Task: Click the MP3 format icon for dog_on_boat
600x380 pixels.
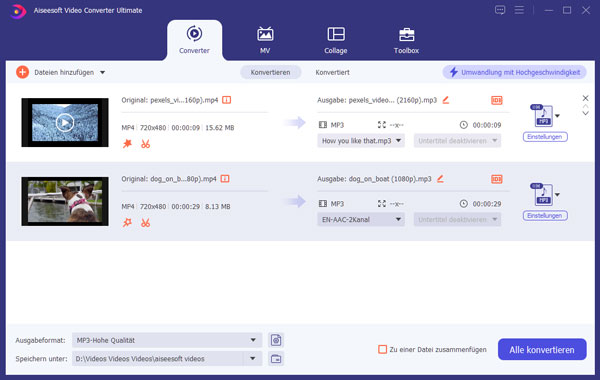Action: click(543, 194)
